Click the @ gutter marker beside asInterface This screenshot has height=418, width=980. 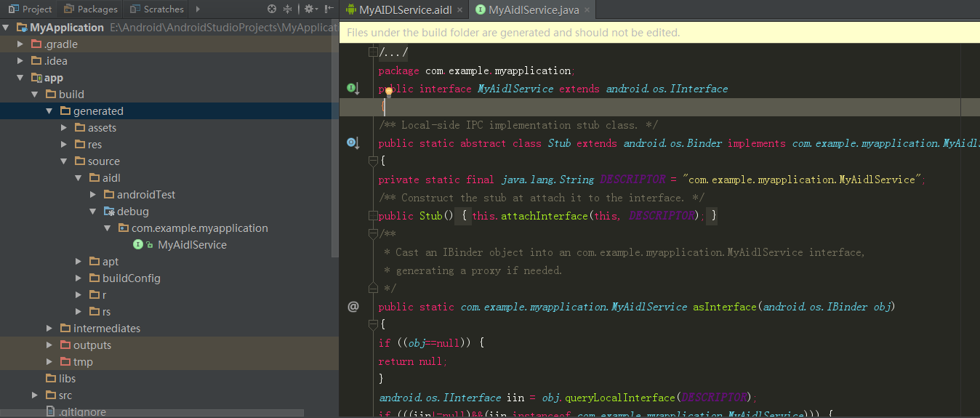tap(353, 307)
